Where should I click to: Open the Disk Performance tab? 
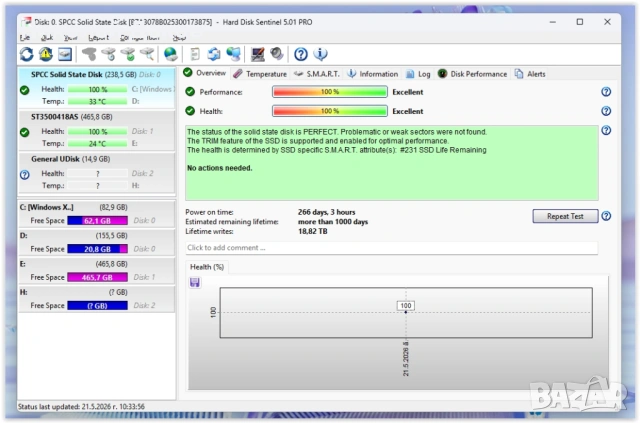[472, 74]
